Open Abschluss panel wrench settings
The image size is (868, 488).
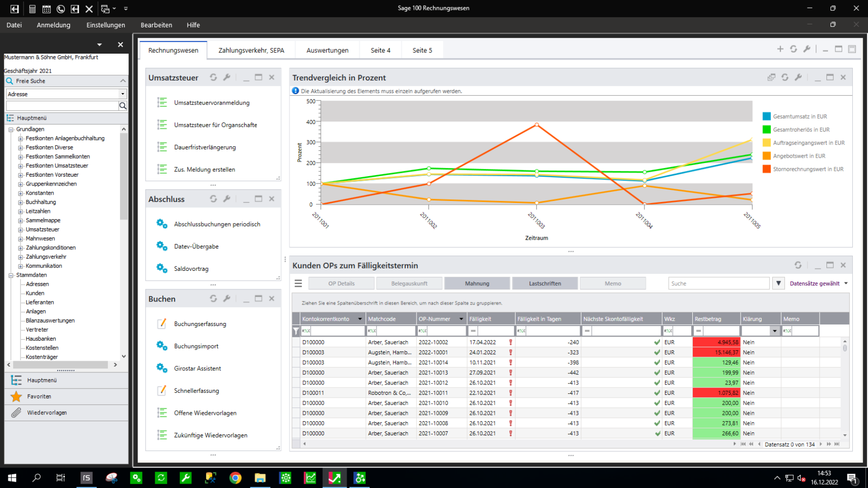(227, 199)
